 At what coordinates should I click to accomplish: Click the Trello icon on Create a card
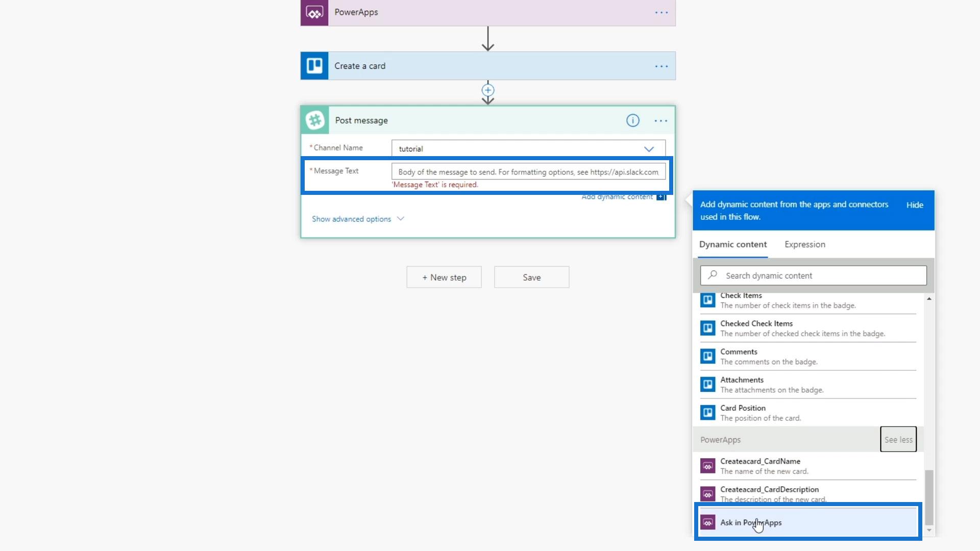pos(314,66)
